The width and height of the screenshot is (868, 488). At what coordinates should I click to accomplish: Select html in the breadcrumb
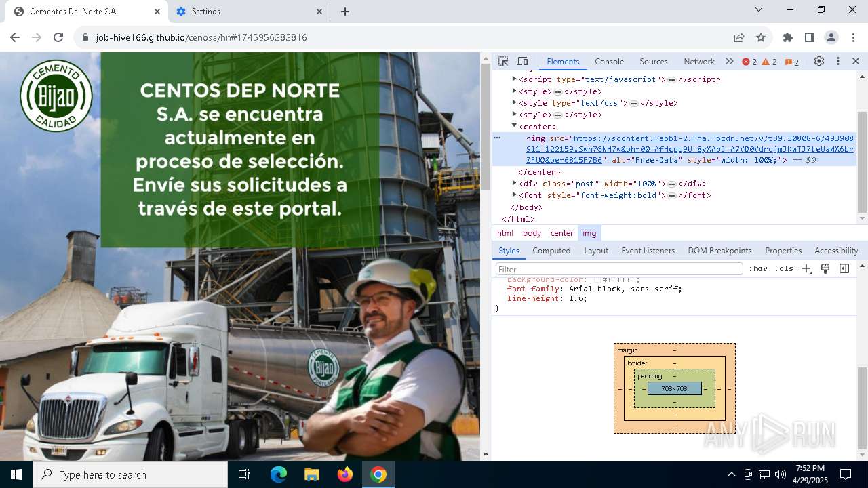(x=505, y=233)
